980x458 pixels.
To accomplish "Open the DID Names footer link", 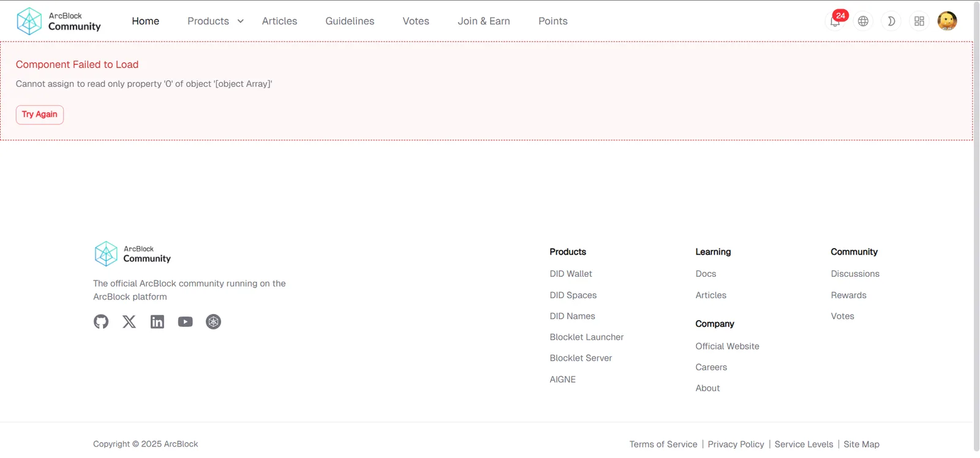I will click(x=573, y=316).
